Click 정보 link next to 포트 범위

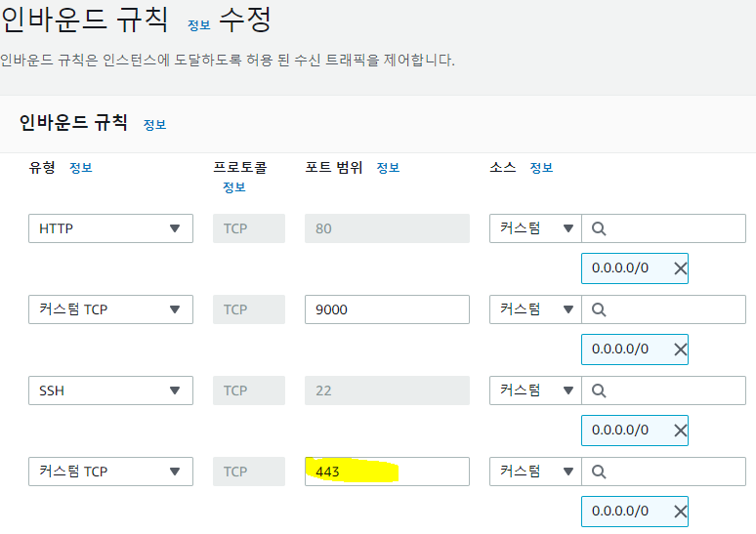pos(388,168)
